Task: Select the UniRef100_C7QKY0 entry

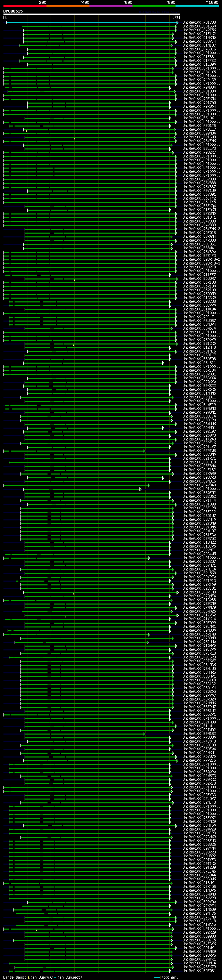Action: 199,382
